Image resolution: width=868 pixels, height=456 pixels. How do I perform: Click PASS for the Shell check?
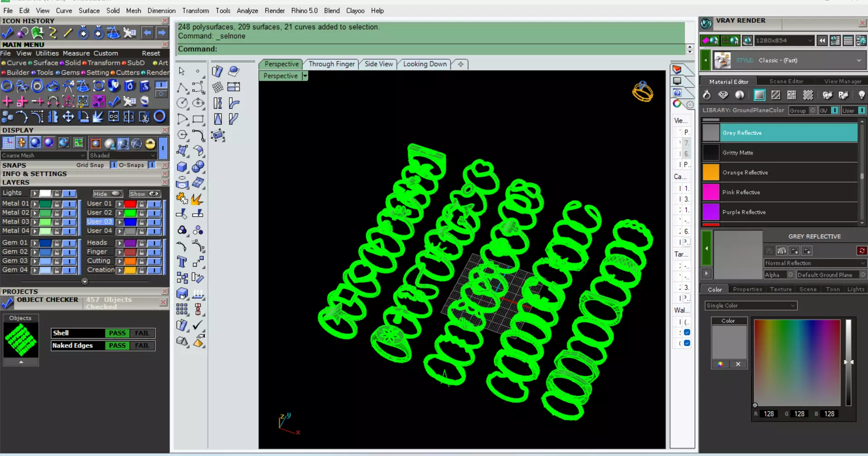(117, 333)
